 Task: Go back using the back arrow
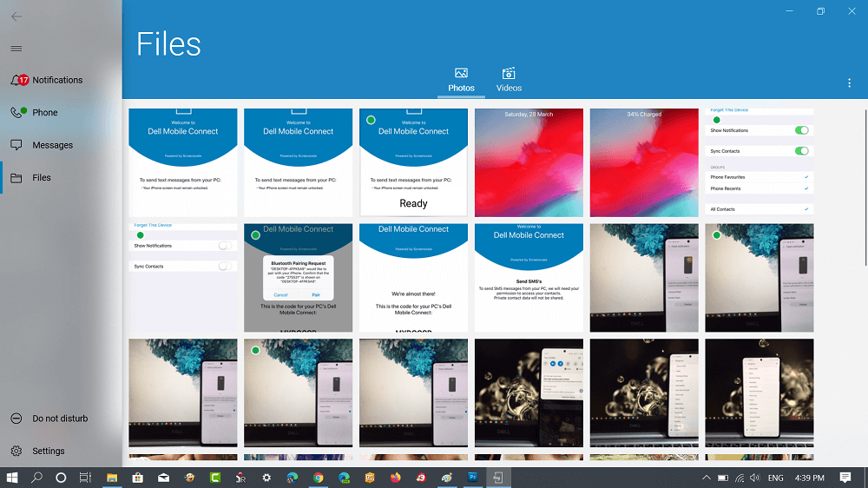pos(16,16)
